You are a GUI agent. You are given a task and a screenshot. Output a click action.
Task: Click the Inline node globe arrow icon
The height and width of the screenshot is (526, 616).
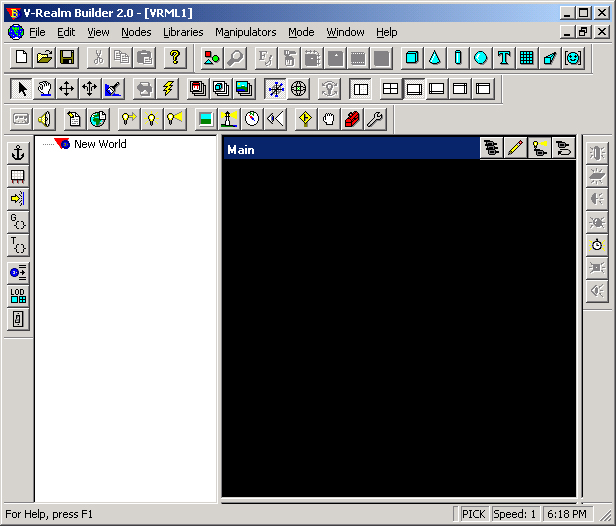click(x=18, y=273)
